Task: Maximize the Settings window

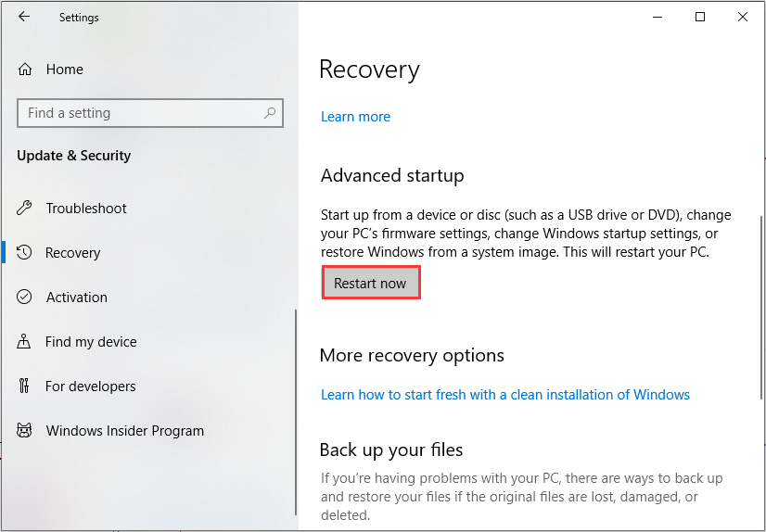Action: [700, 17]
